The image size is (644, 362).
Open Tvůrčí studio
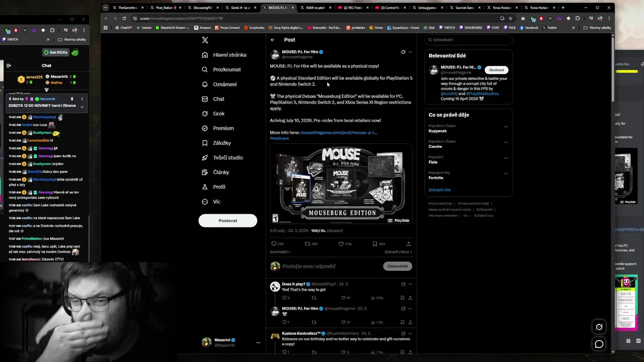(222, 157)
